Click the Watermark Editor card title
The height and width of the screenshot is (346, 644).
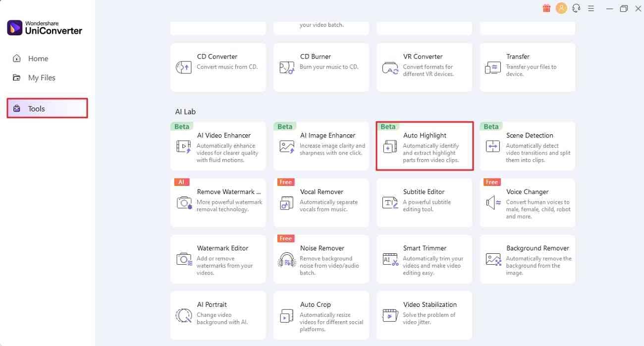[223, 248]
